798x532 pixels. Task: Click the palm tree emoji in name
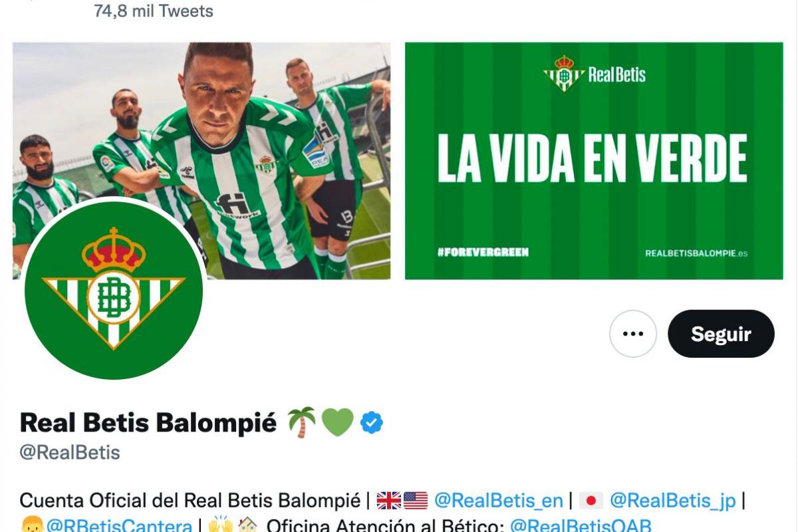301,422
